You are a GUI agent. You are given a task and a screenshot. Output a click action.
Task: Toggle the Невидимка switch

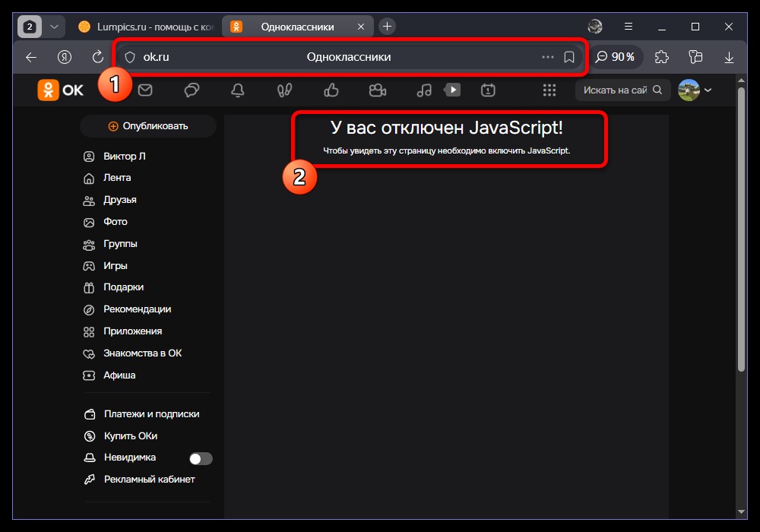(x=201, y=458)
